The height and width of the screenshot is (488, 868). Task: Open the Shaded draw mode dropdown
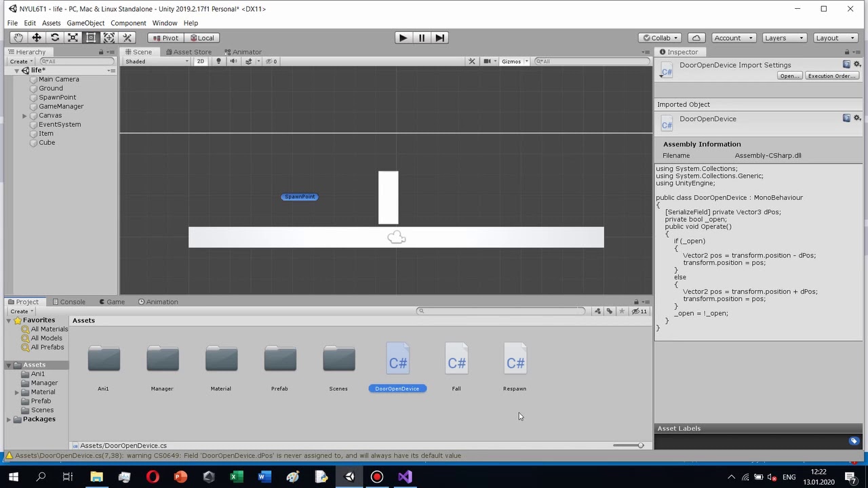(x=157, y=61)
